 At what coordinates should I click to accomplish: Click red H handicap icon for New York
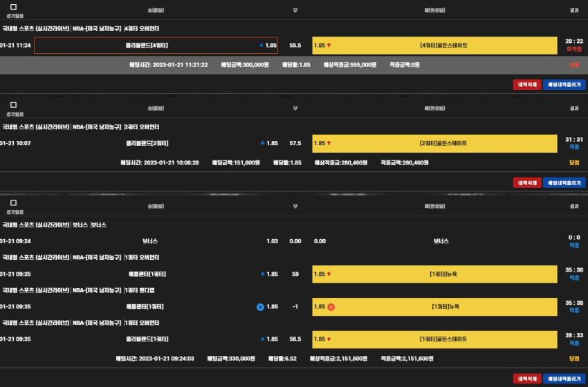click(331, 307)
